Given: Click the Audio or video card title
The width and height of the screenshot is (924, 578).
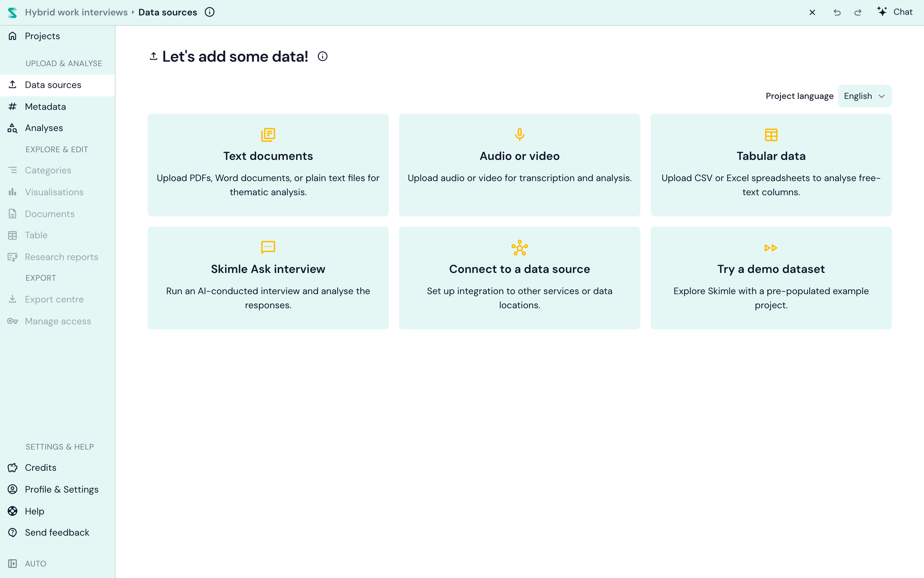Looking at the screenshot, I should (x=520, y=156).
